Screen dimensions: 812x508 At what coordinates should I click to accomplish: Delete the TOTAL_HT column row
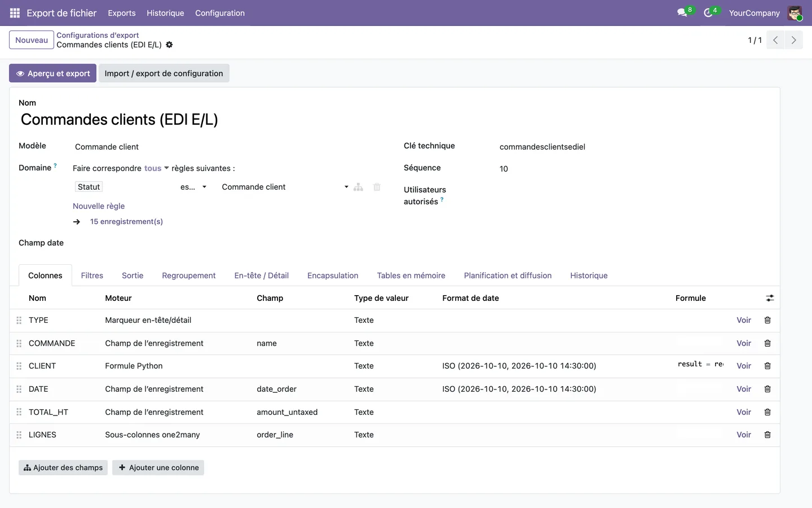click(x=767, y=412)
